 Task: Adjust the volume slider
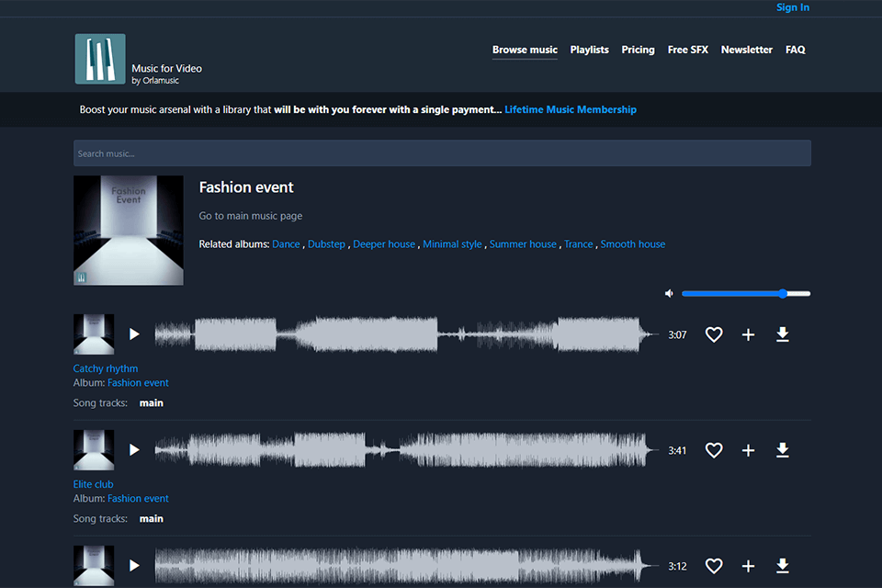[x=781, y=293]
